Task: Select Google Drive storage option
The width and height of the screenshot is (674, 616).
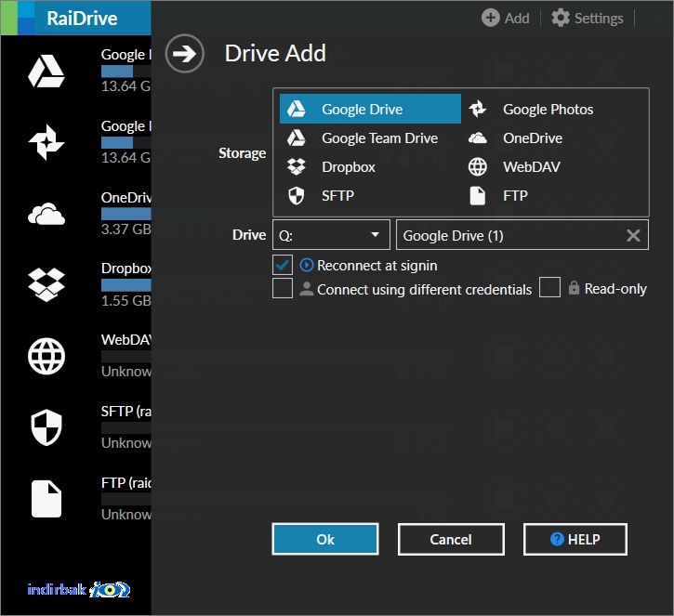Action: pos(370,109)
